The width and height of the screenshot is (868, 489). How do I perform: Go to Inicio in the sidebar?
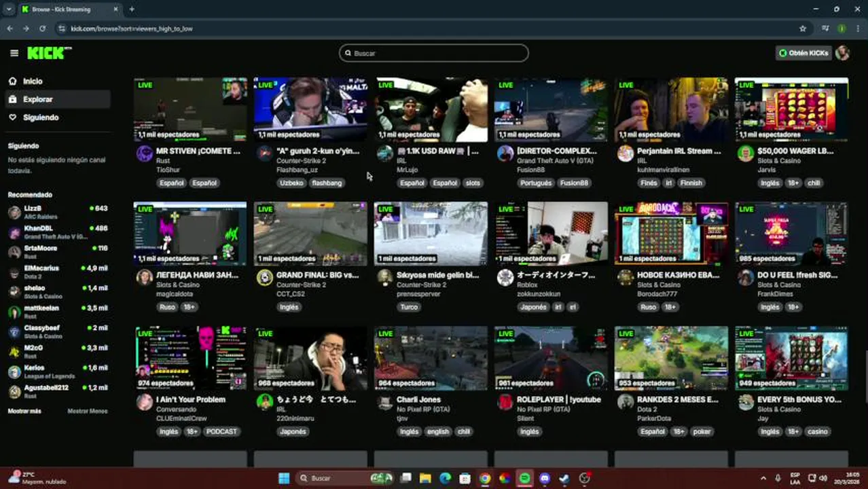click(x=57, y=81)
